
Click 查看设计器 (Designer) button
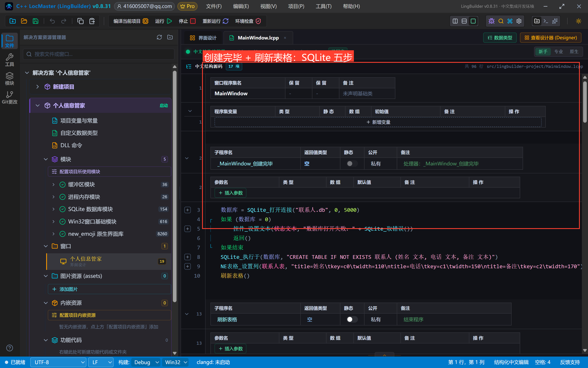coord(551,38)
